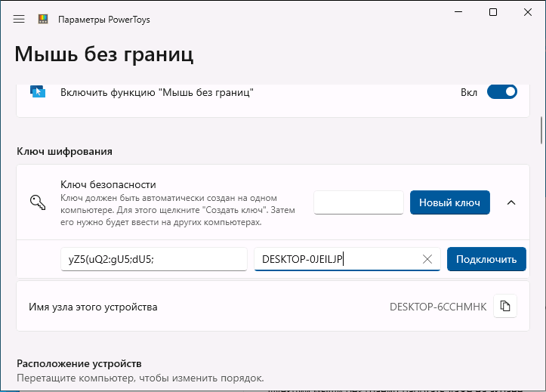Select the DESKTOP-6CCHMHK host name text

tap(438, 307)
